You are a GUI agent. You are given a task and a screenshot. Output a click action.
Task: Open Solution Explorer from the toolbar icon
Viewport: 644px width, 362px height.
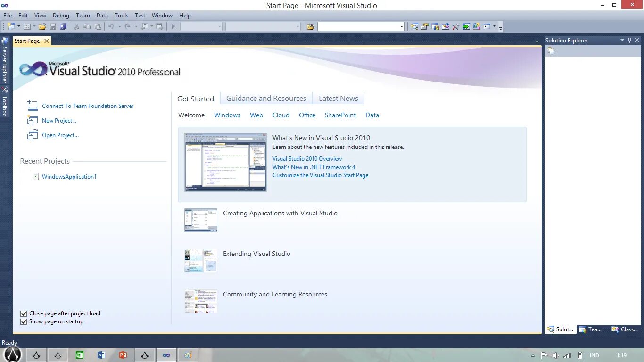click(x=414, y=26)
